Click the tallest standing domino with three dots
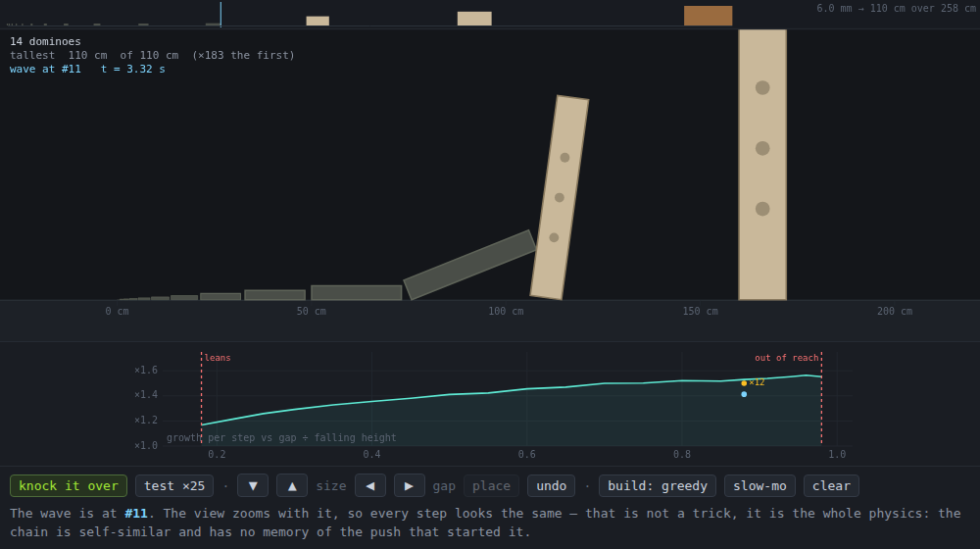The height and width of the screenshot is (549, 980). (x=762, y=165)
